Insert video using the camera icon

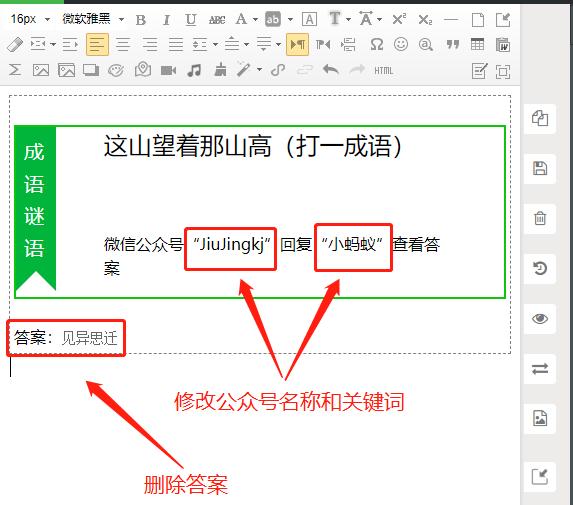[x=168, y=70]
